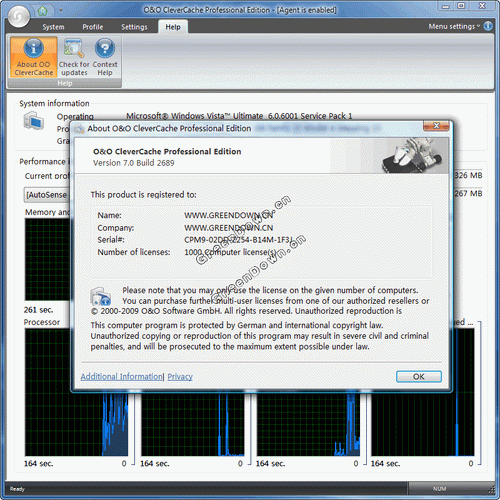Select the Settings ribbon tab
The image size is (500, 500).
coord(134,27)
